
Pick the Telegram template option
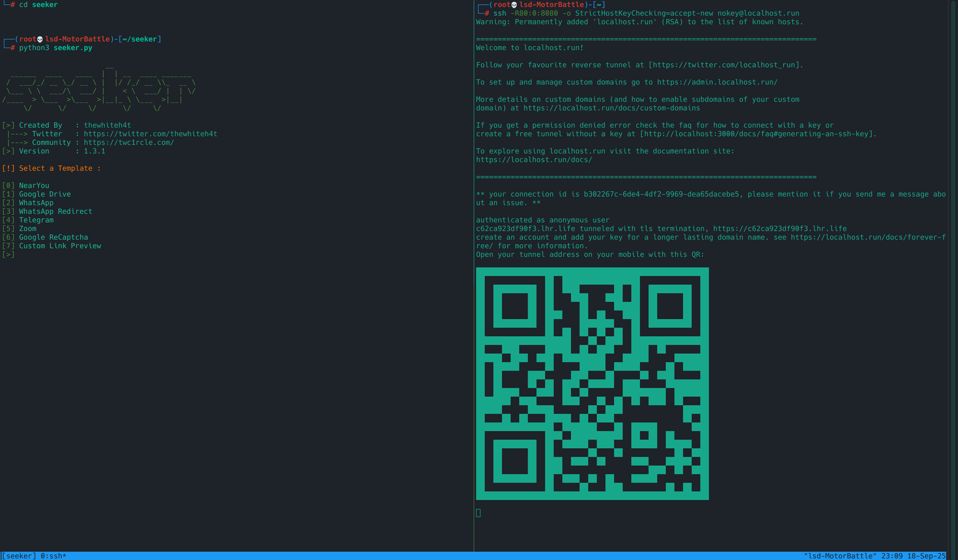(36, 220)
